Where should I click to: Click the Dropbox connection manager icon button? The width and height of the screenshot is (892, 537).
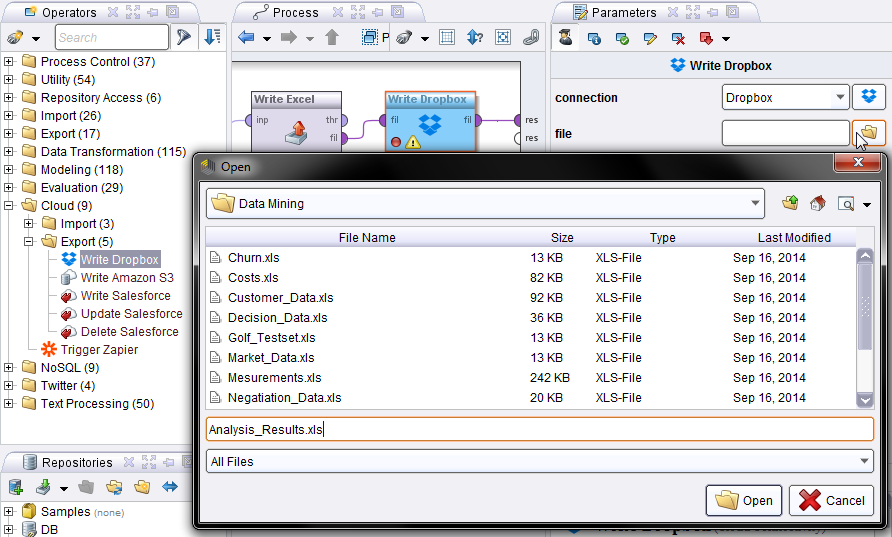[868, 98]
